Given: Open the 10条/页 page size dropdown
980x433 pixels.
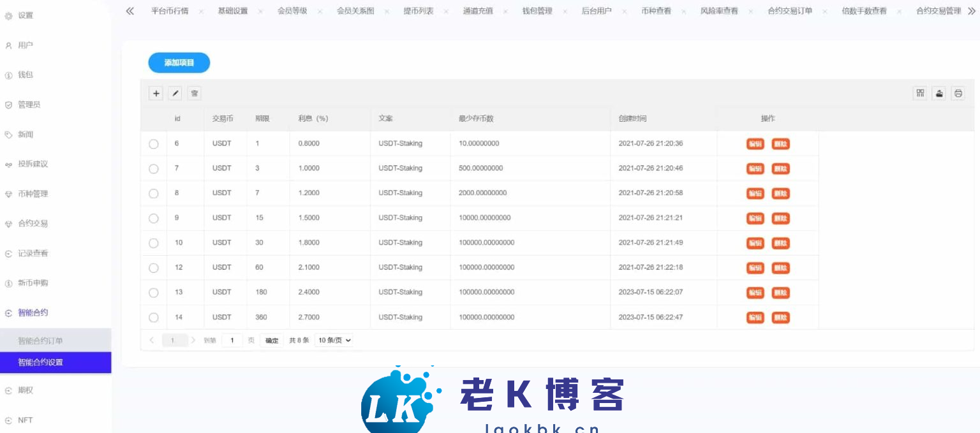Looking at the screenshot, I should [334, 341].
